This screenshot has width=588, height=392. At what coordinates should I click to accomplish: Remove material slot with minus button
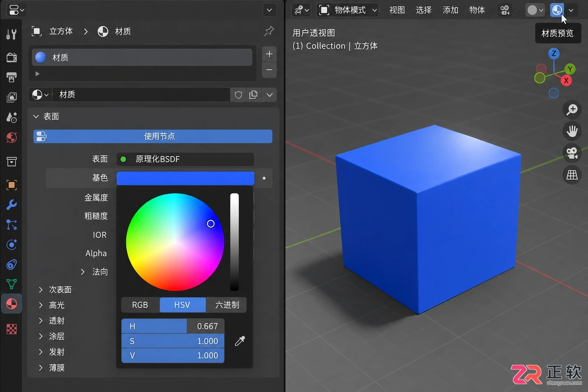tap(269, 70)
